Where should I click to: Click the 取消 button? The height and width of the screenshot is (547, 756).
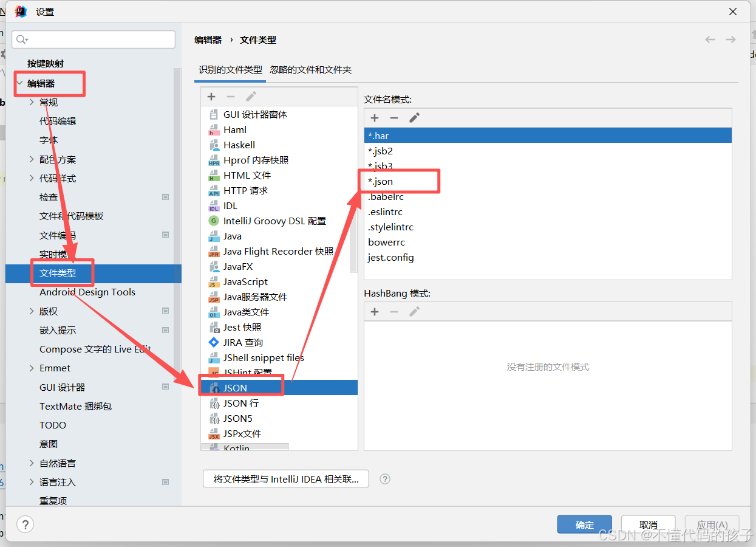[x=649, y=525]
